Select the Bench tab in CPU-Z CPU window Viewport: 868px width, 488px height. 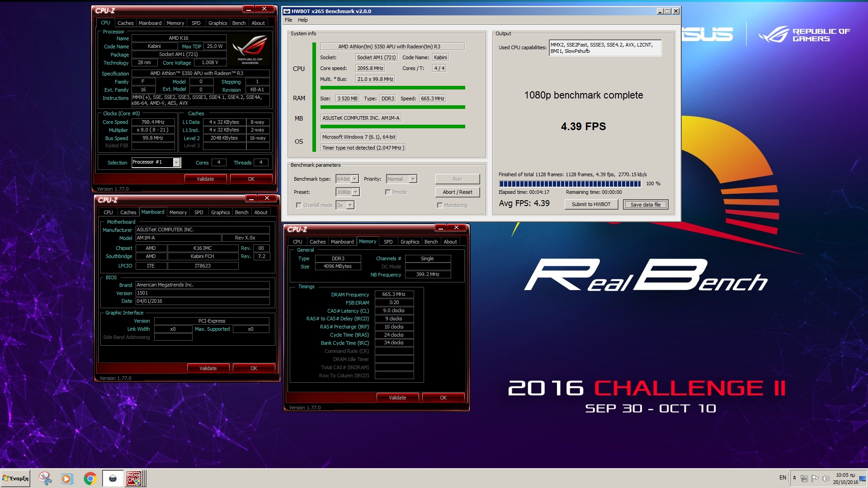pos(239,23)
